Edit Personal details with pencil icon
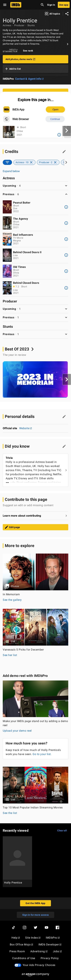71x980 pixels. [x=64, y=417]
